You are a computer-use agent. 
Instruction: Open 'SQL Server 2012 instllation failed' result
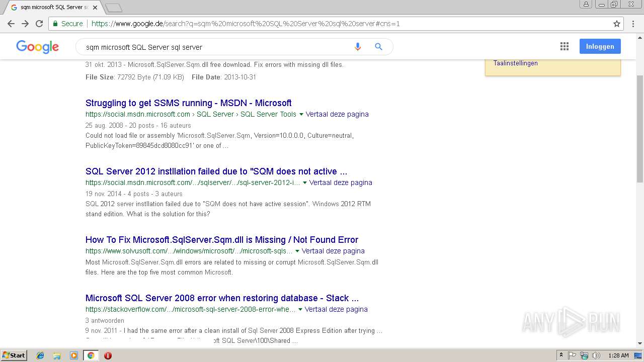click(x=216, y=171)
